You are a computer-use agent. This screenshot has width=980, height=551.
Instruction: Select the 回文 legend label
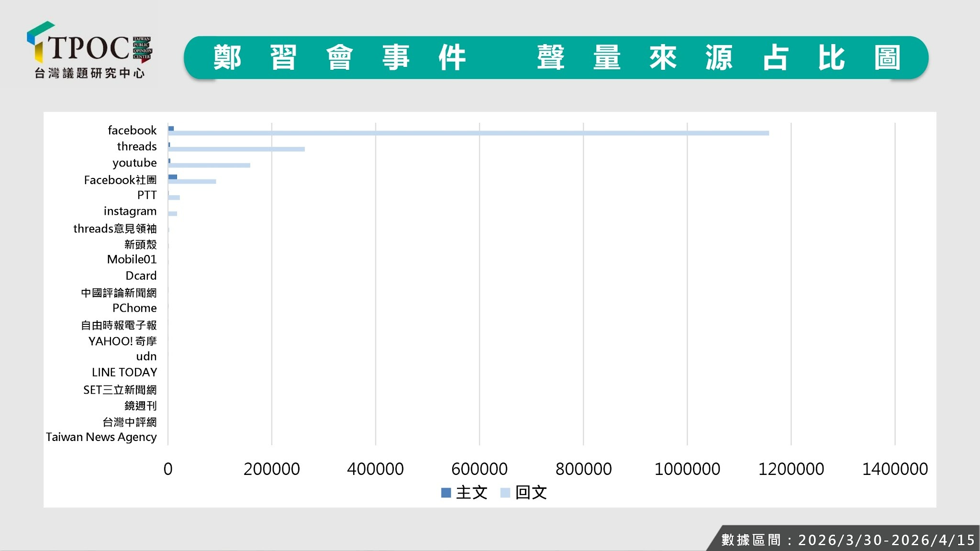point(531,493)
